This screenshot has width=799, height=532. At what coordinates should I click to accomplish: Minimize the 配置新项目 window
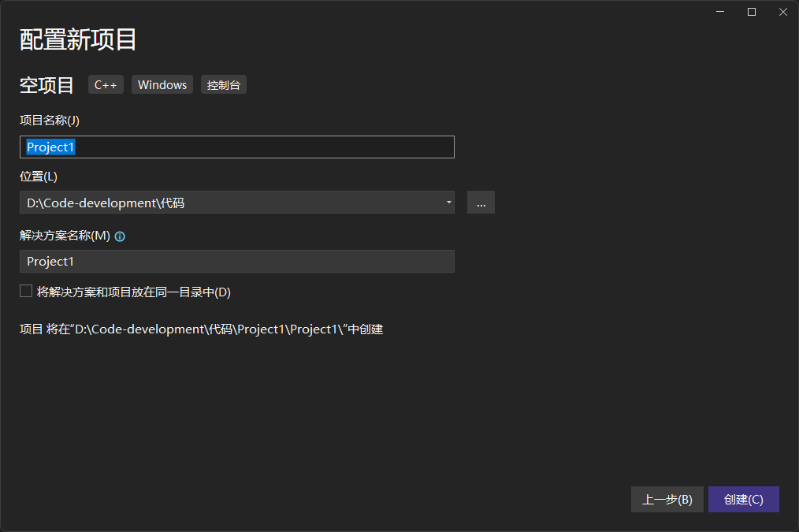tap(720, 12)
